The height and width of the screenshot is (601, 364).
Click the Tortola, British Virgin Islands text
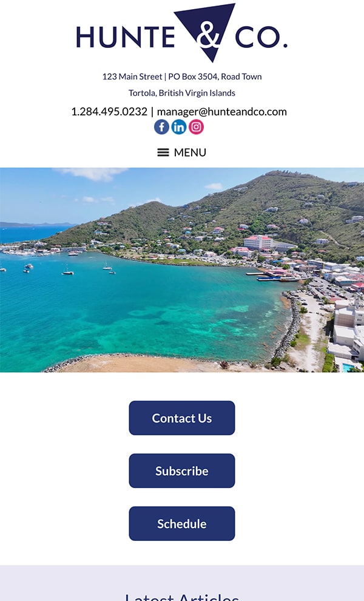[182, 93]
